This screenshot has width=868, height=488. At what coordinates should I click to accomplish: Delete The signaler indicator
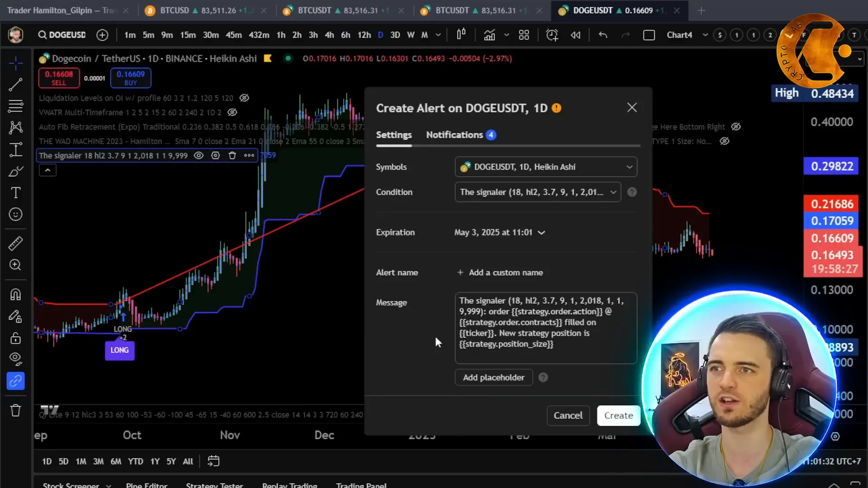click(x=232, y=155)
